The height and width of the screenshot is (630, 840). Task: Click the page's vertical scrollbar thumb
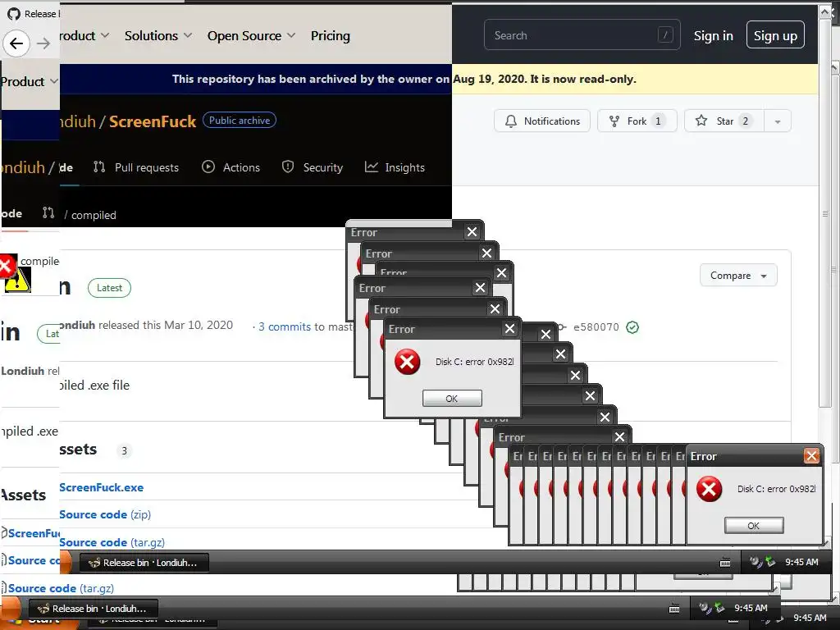825,214
